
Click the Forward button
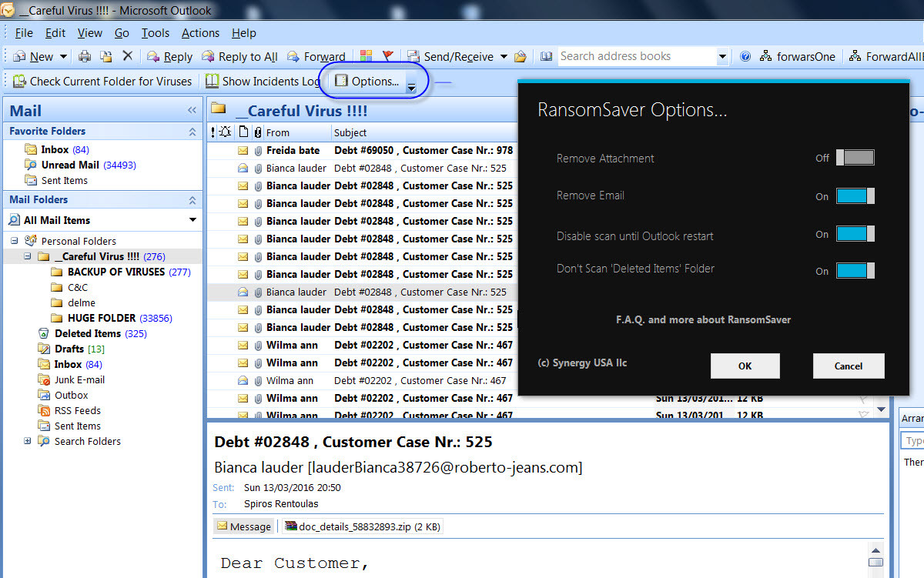(x=316, y=56)
